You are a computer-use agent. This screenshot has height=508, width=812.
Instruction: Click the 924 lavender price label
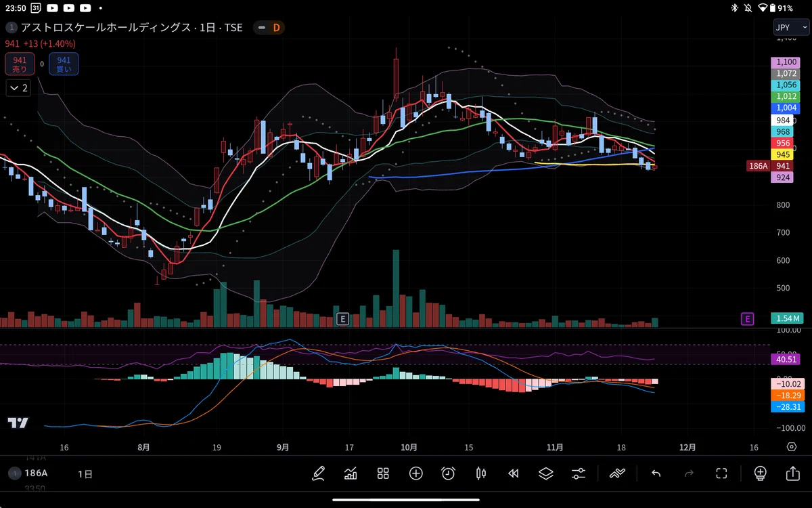click(782, 177)
